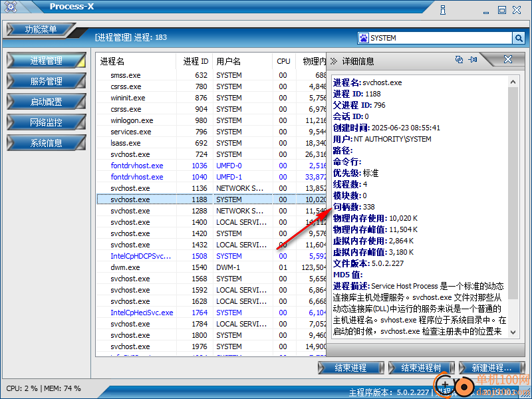Viewport: 532px width, 399px height.
Task: Select svchost.exe with PID 1136
Action: click(x=211, y=188)
